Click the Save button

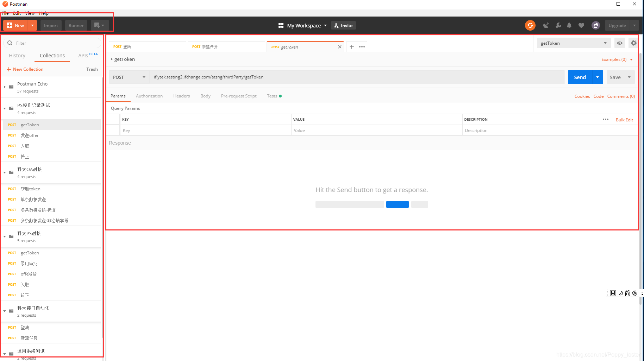coord(615,77)
